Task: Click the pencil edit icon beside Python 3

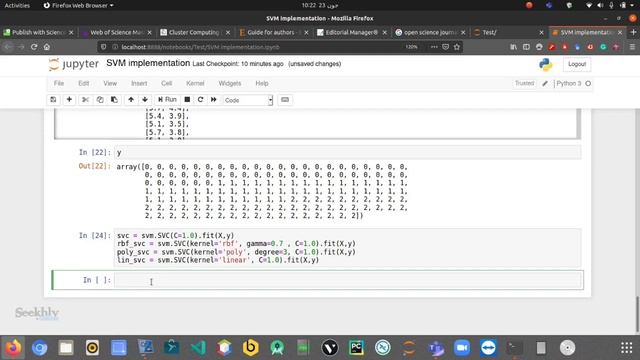Action: tap(545, 83)
